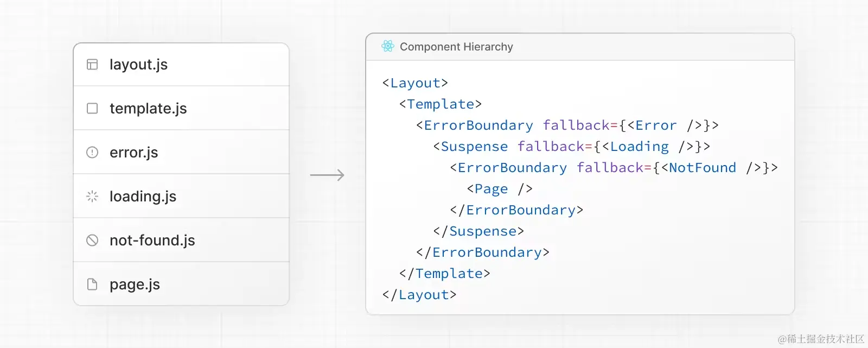Click the NotFound fallback ErrorBoundary line
868x348 pixels.
pyautogui.click(x=614, y=168)
